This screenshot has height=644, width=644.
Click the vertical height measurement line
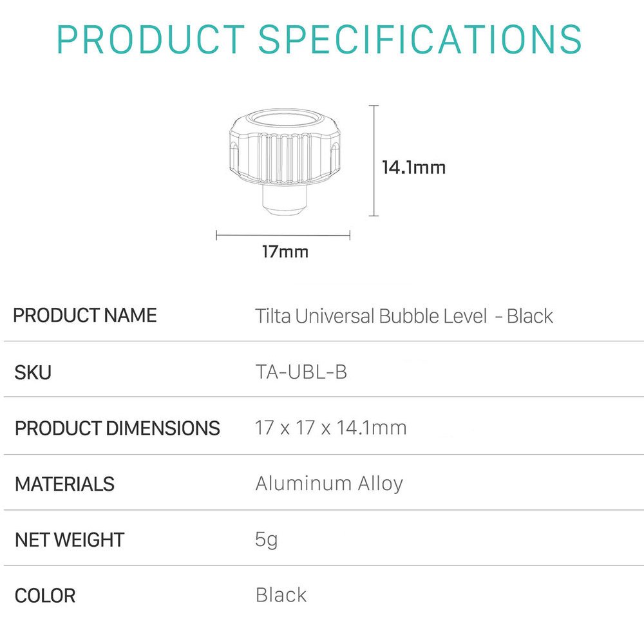[374, 160]
